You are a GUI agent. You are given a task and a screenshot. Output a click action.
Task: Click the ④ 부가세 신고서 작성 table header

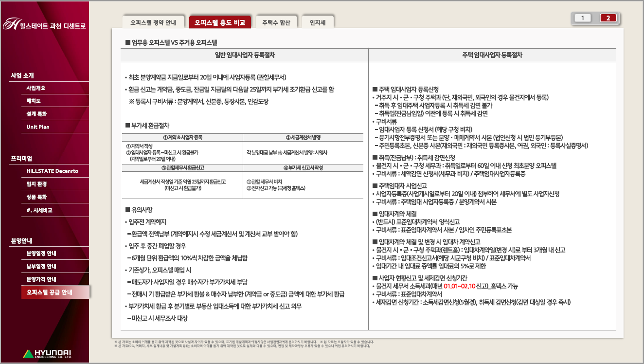(x=303, y=168)
